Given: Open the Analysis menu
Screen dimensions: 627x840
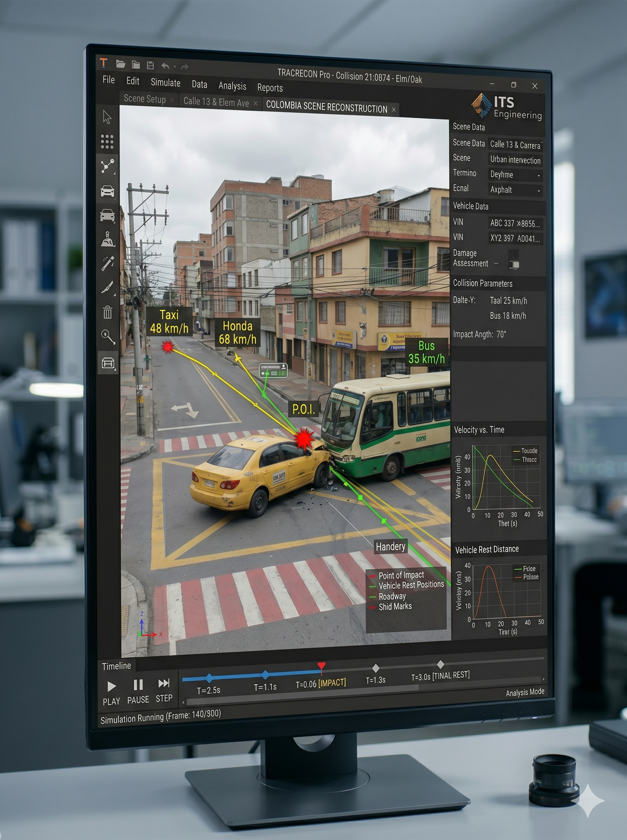Looking at the screenshot, I should (x=232, y=86).
